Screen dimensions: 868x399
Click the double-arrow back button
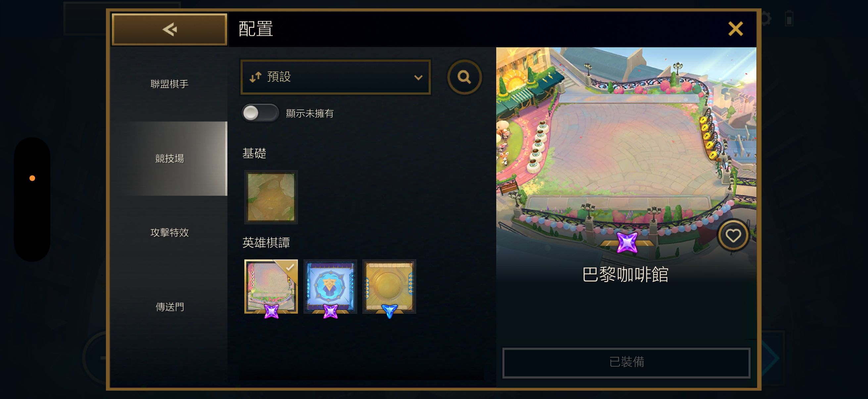coord(169,29)
